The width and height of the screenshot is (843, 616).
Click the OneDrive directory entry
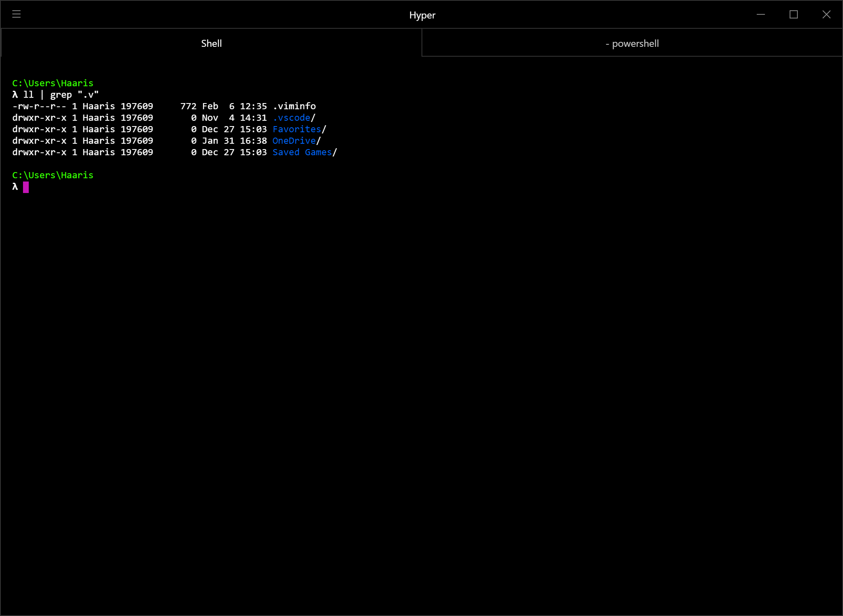tap(294, 141)
